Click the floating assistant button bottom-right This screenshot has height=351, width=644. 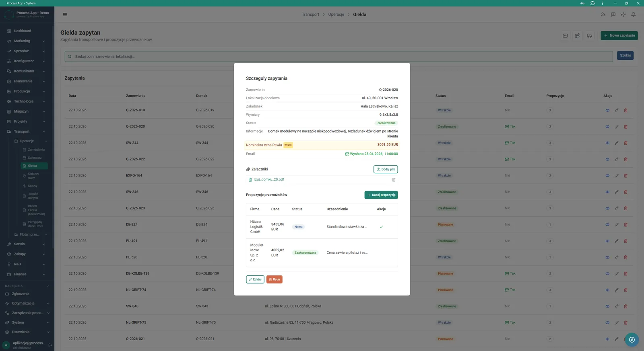[632, 340]
